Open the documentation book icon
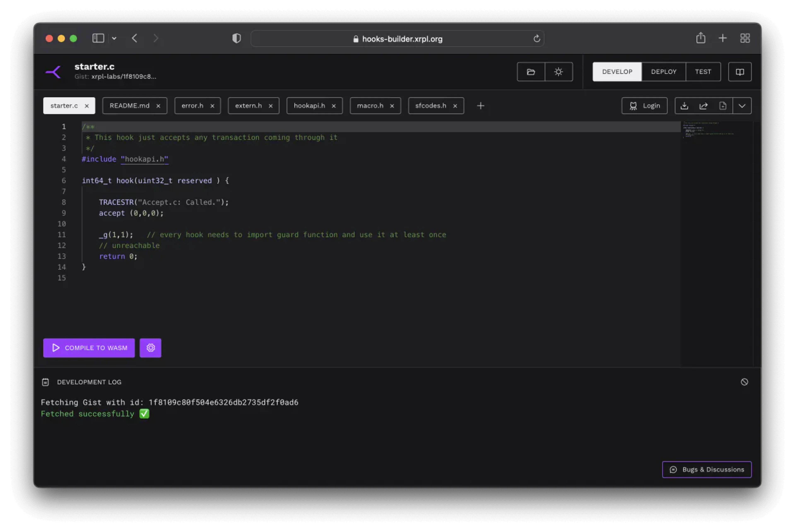 [740, 72]
